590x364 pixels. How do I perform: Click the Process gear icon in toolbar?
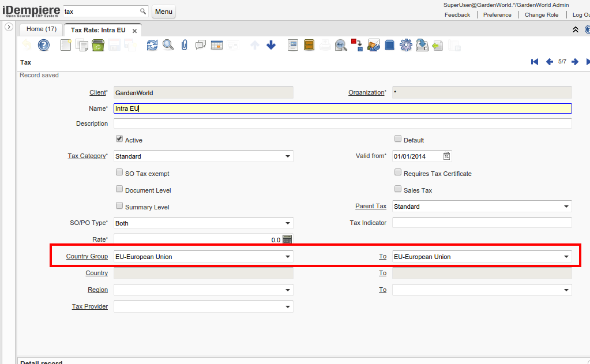click(x=405, y=45)
